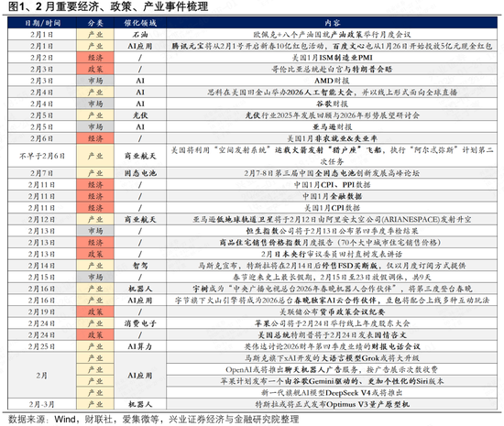Click the 苹果 Gemini驱动 Siri版本 entry

332,382
